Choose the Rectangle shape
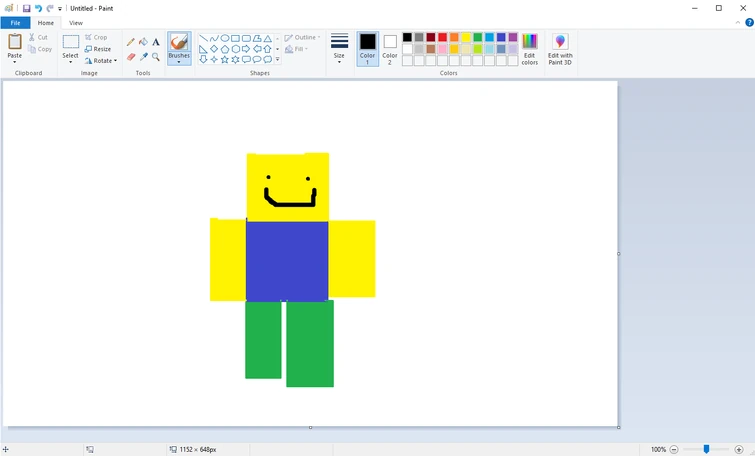 235,38
